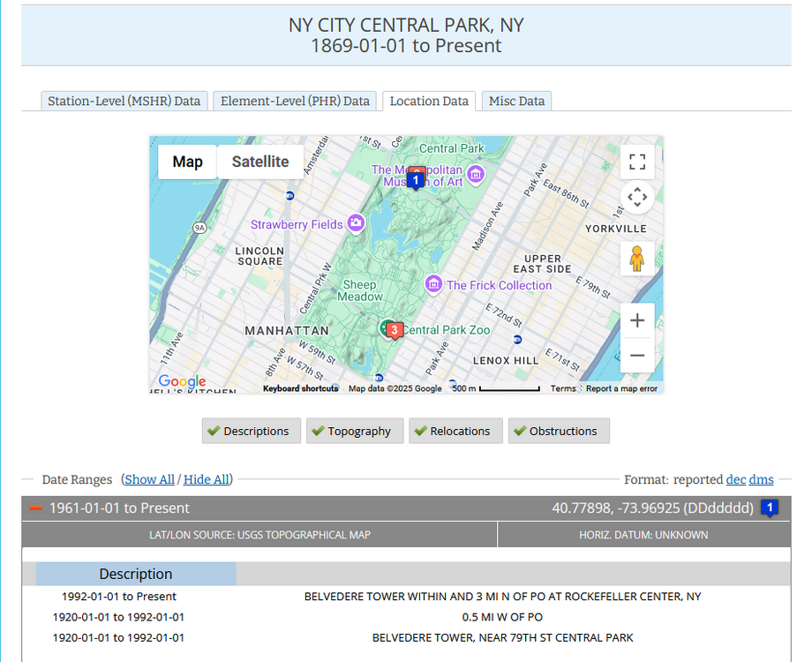Click the Street View pegman icon
This screenshot has width=812, height=662.
(637, 259)
